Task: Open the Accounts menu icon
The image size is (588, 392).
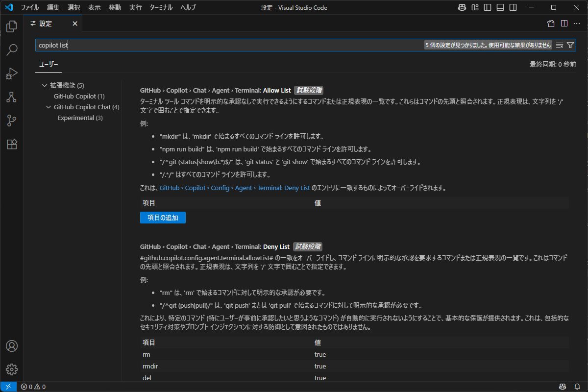Action: click(12, 346)
